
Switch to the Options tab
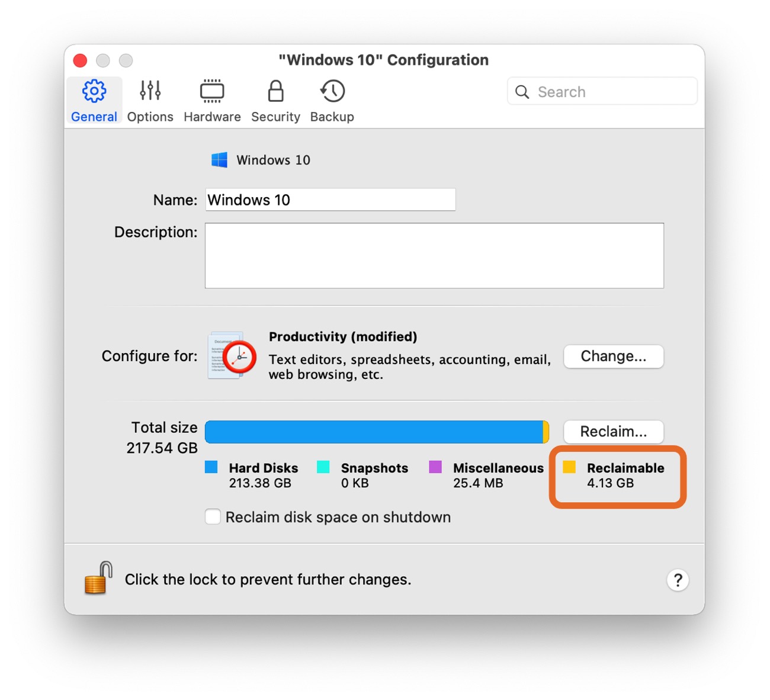coord(150,100)
